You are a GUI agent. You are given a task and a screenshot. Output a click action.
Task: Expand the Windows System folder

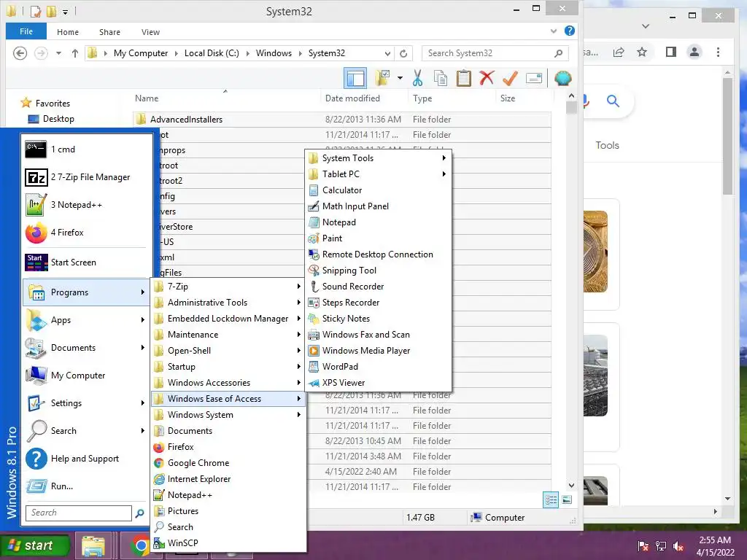228,415
